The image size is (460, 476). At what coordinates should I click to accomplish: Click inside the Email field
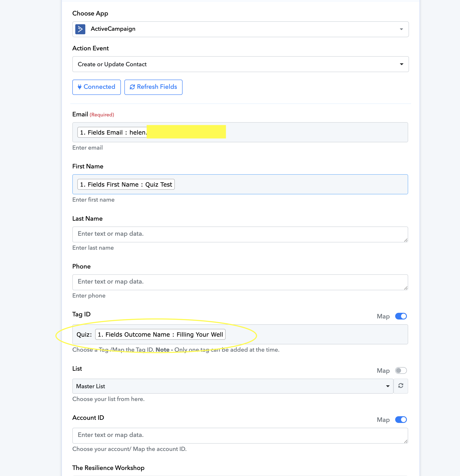click(240, 132)
